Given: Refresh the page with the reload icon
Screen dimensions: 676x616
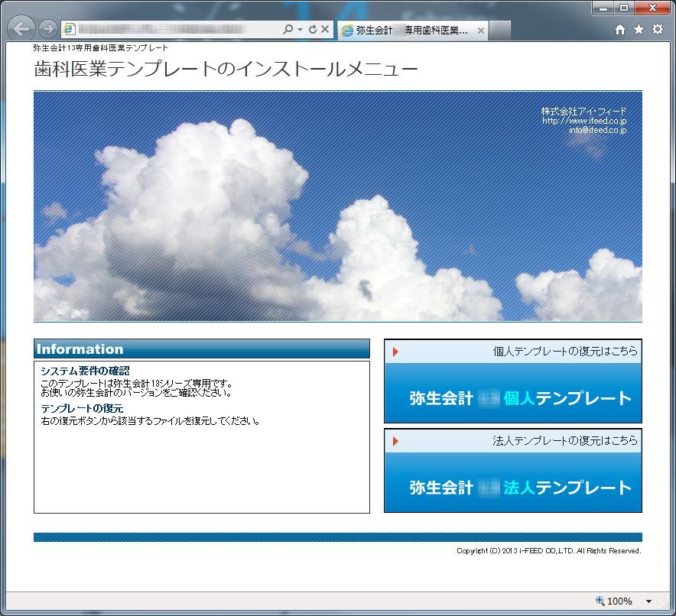Looking at the screenshot, I should pyautogui.click(x=312, y=30).
